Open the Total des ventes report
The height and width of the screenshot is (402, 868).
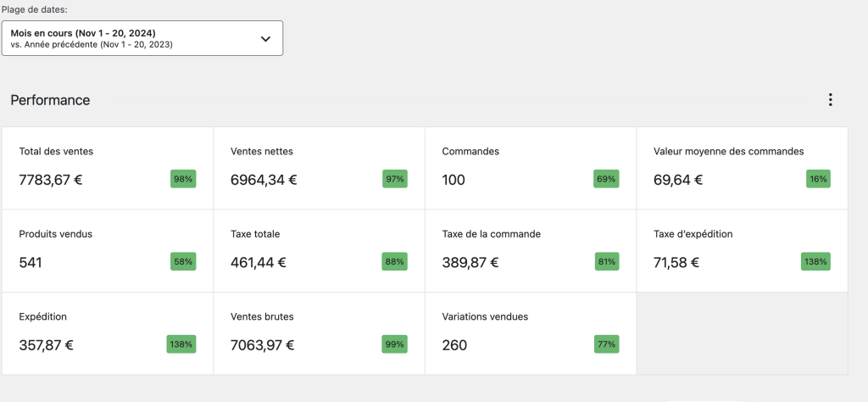(x=107, y=168)
